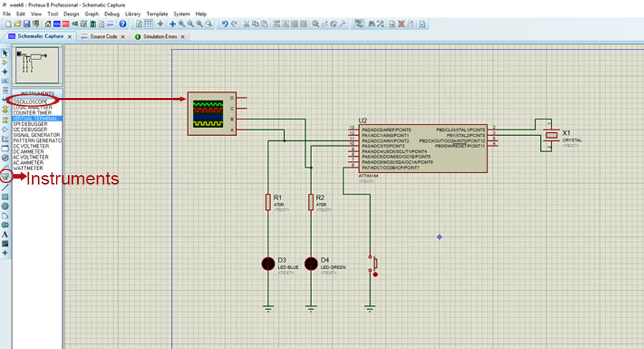Open the File menu
Screen dimensions: 644x349
pos(6,14)
